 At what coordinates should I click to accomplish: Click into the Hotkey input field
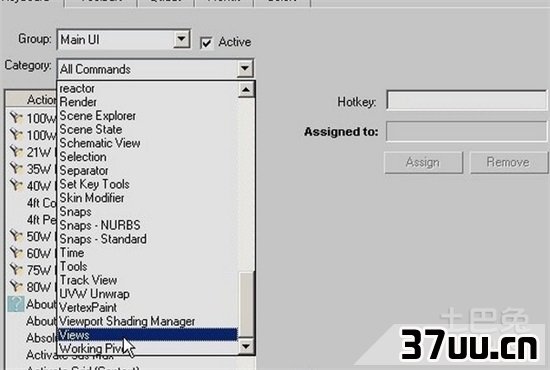click(467, 101)
